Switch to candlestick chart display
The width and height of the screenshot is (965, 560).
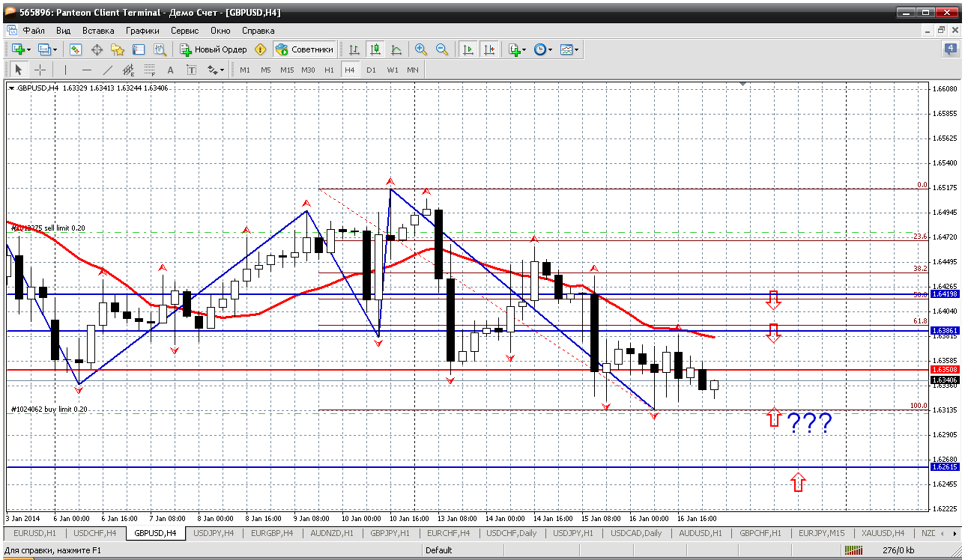point(375,49)
